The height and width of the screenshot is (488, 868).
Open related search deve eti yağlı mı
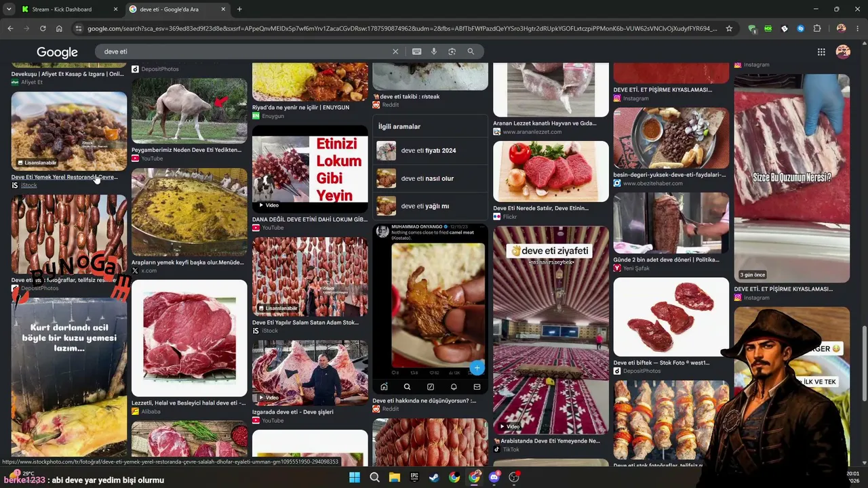[430, 206]
